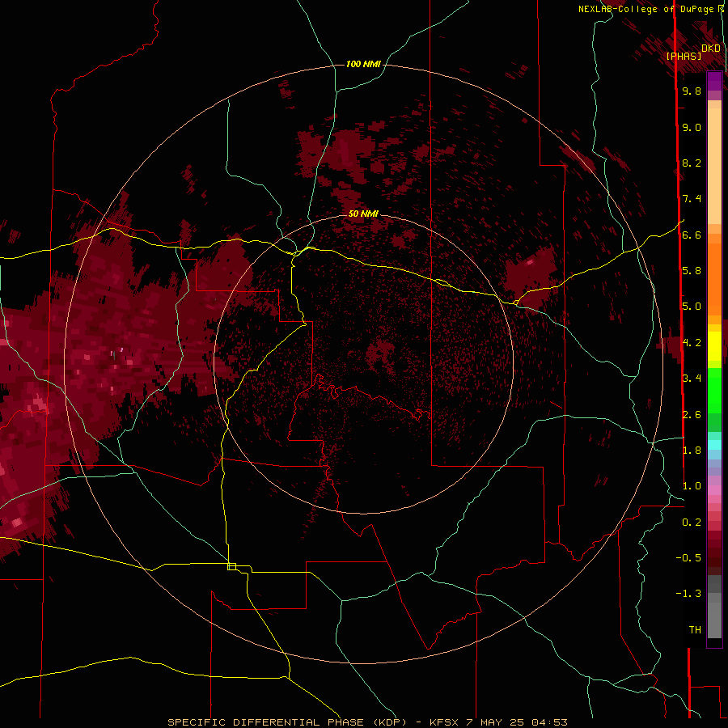Click the 8.2 value on the color scale
728x728 pixels.
pyautogui.click(x=692, y=163)
